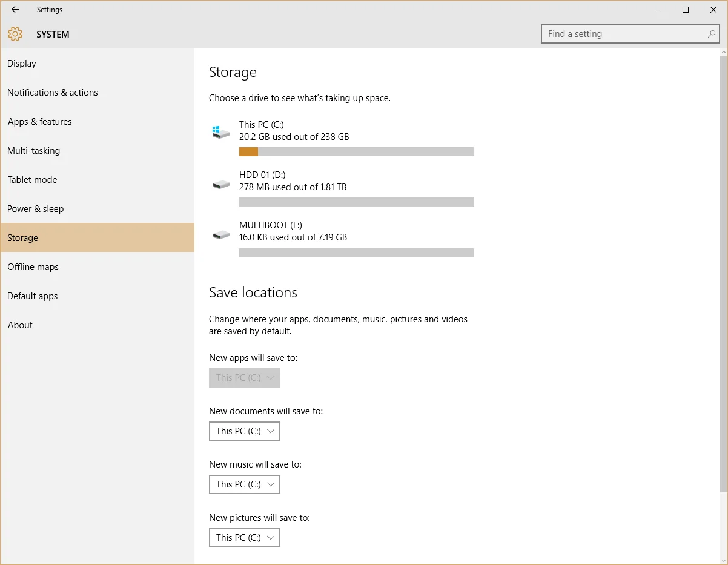Open Offline maps settings
This screenshot has height=565, width=728.
point(97,267)
